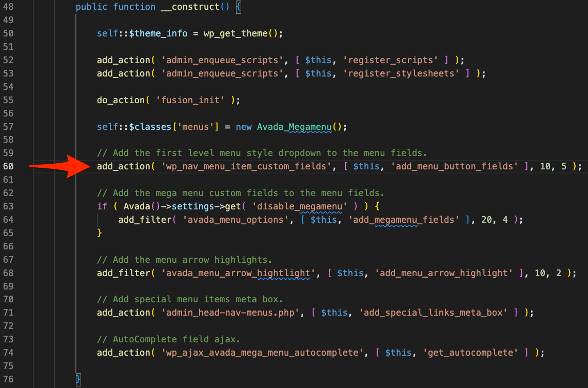Click line number 48 in gutter

click(8, 7)
